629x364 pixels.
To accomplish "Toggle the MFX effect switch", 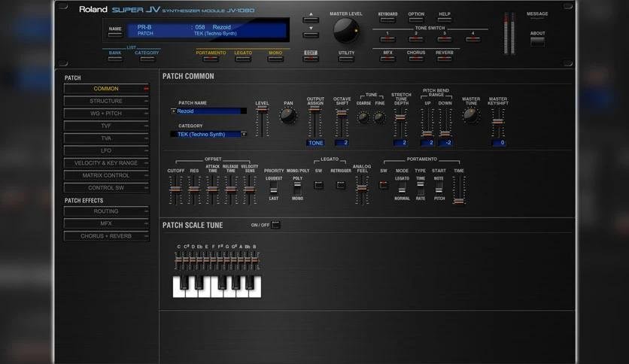I will (x=387, y=59).
